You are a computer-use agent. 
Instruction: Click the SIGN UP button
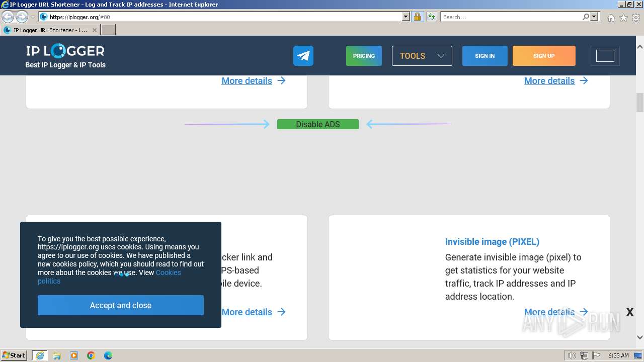[x=544, y=56]
